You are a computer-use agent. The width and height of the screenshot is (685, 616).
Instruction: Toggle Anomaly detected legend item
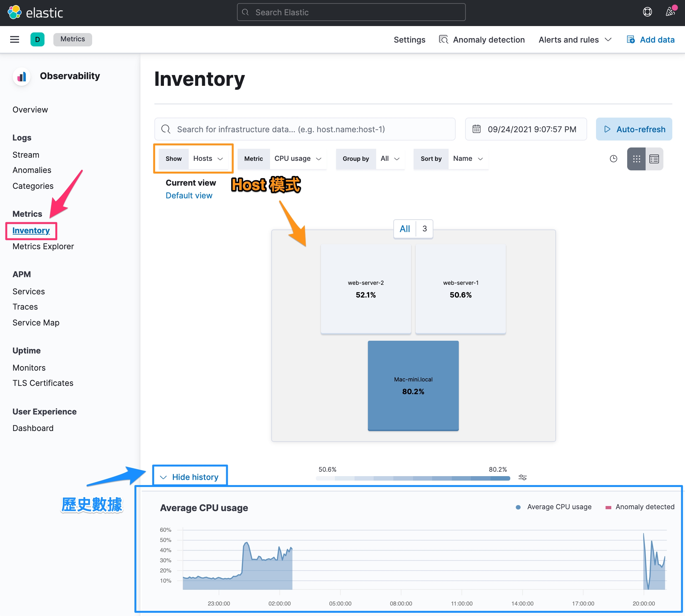click(x=640, y=507)
